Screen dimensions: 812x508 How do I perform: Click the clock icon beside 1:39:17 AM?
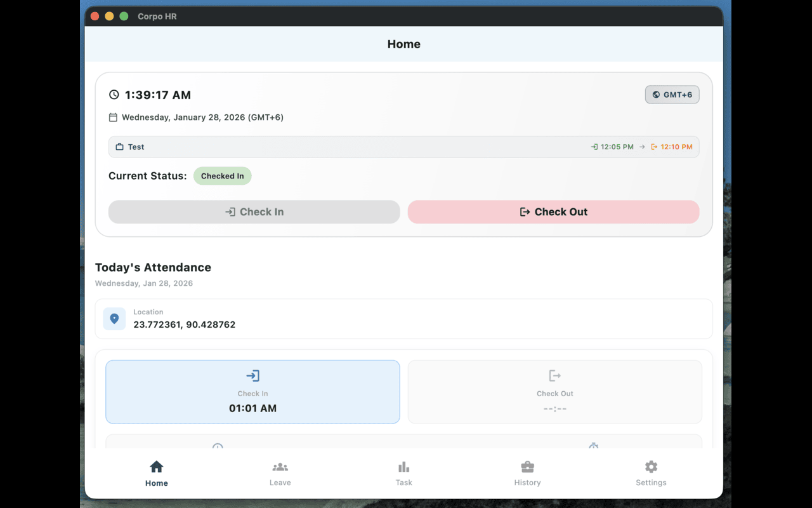114,95
